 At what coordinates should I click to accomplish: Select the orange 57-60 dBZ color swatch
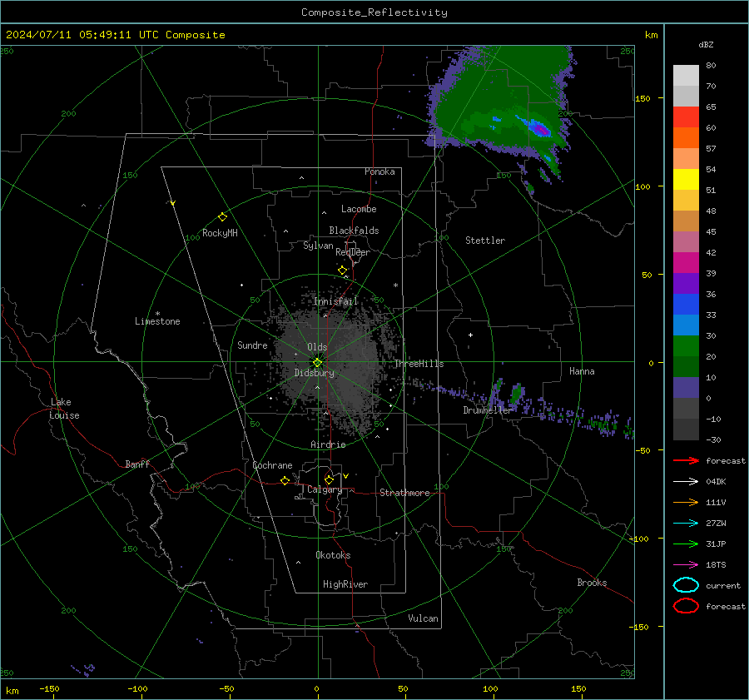click(686, 137)
